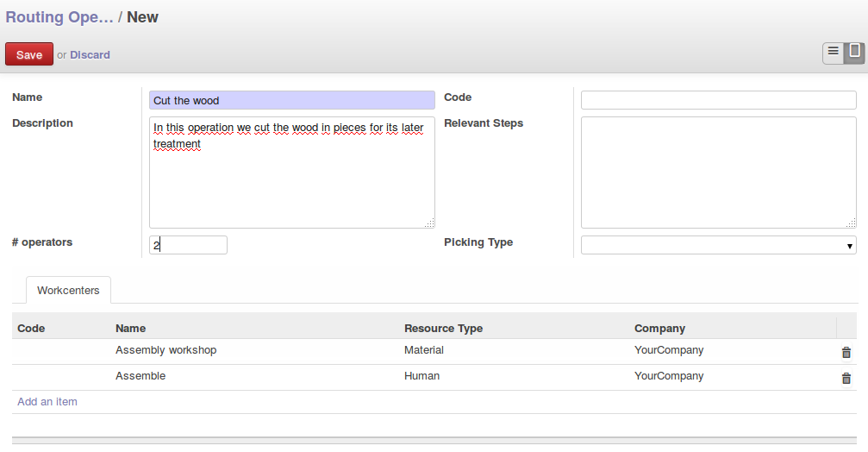The height and width of the screenshot is (452, 868).
Task: Grab the Description textarea resize handle
Action: point(429,223)
